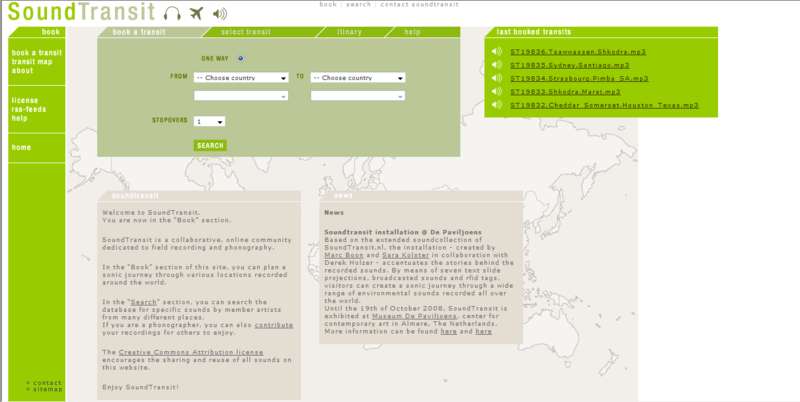
Task: Open the From country dropdown
Action: click(241, 78)
